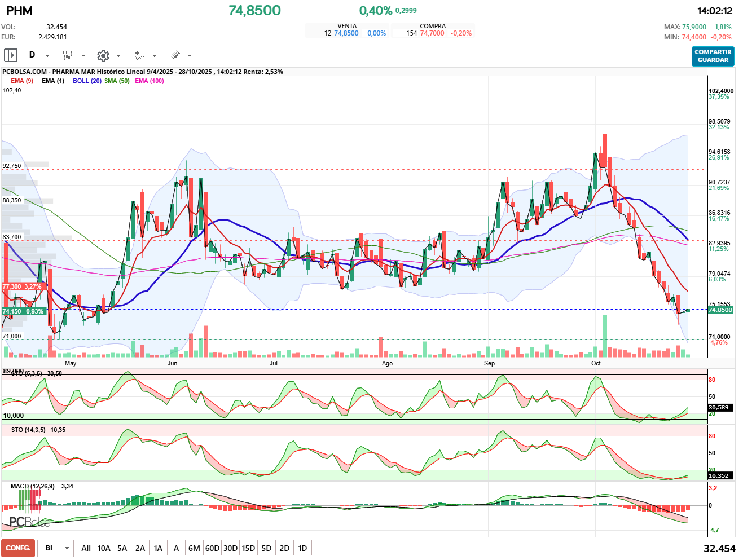Screen dimensions: 743x560
Task: Select the pencil drawing tool icon
Action: [175, 55]
